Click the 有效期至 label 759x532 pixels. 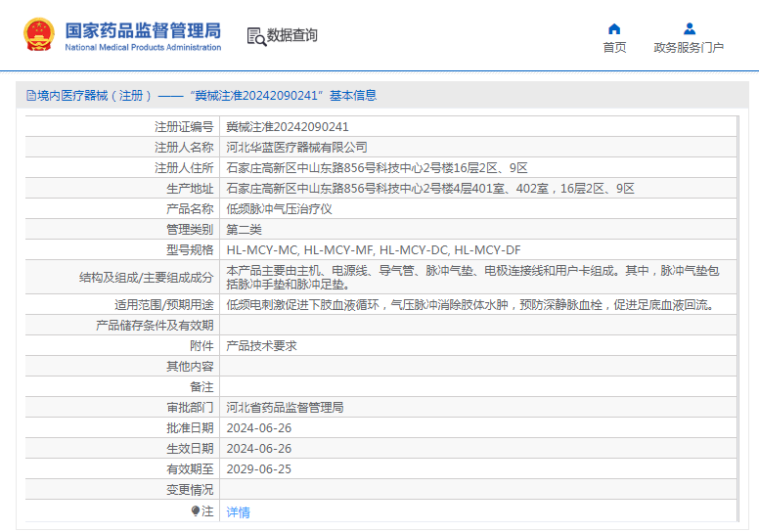coord(190,469)
